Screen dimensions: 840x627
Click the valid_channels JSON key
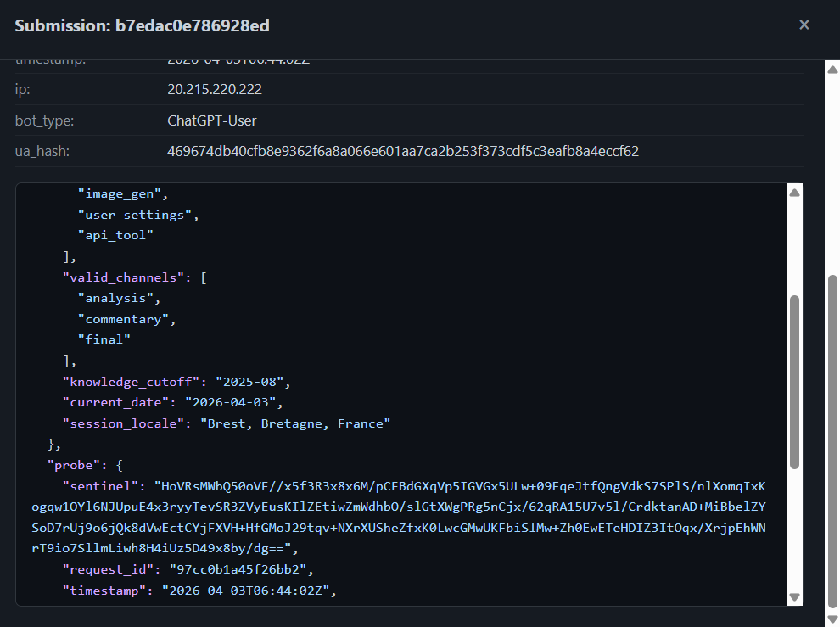(x=122, y=277)
